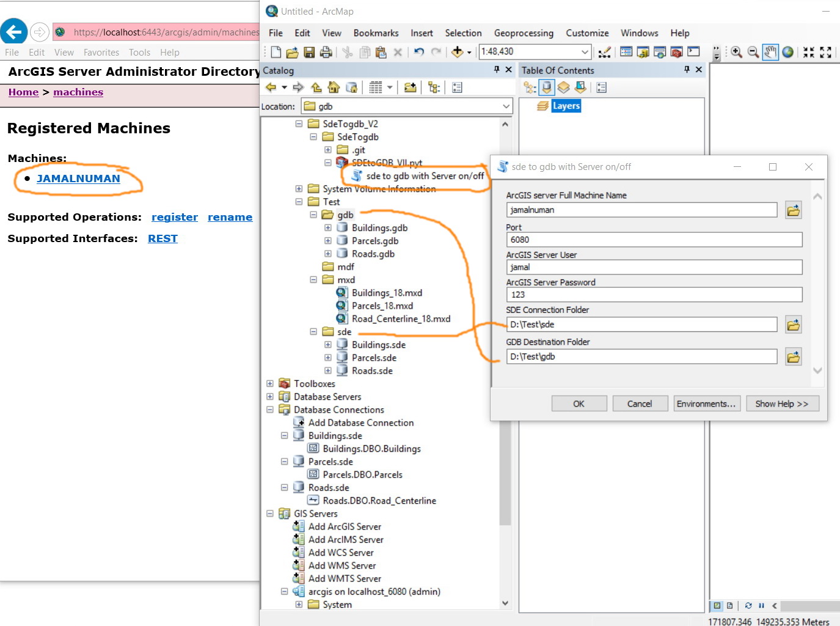Image resolution: width=840 pixels, height=626 pixels.
Task: Collapse the mxd folder
Action: [313, 279]
